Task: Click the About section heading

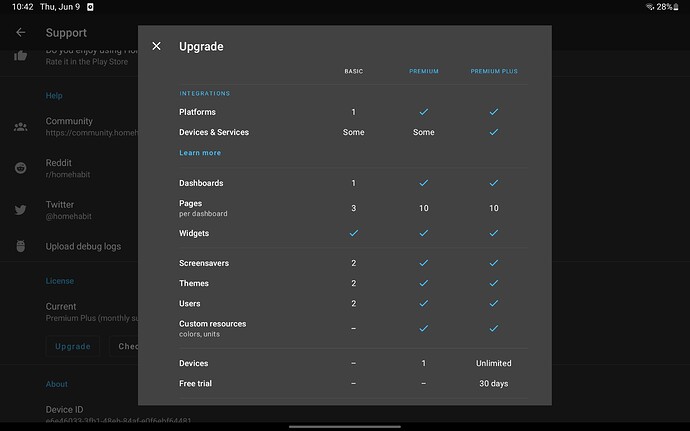Action: 57,384
